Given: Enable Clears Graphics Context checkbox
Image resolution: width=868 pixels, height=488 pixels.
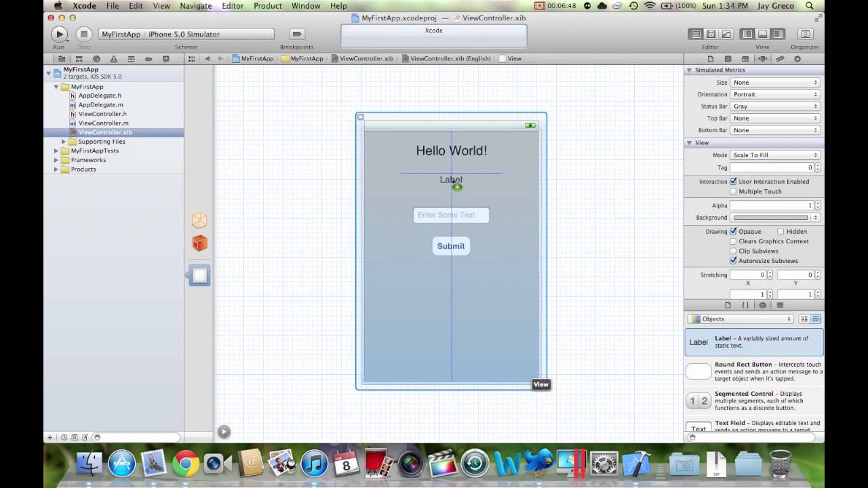Looking at the screenshot, I should click(733, 241).
